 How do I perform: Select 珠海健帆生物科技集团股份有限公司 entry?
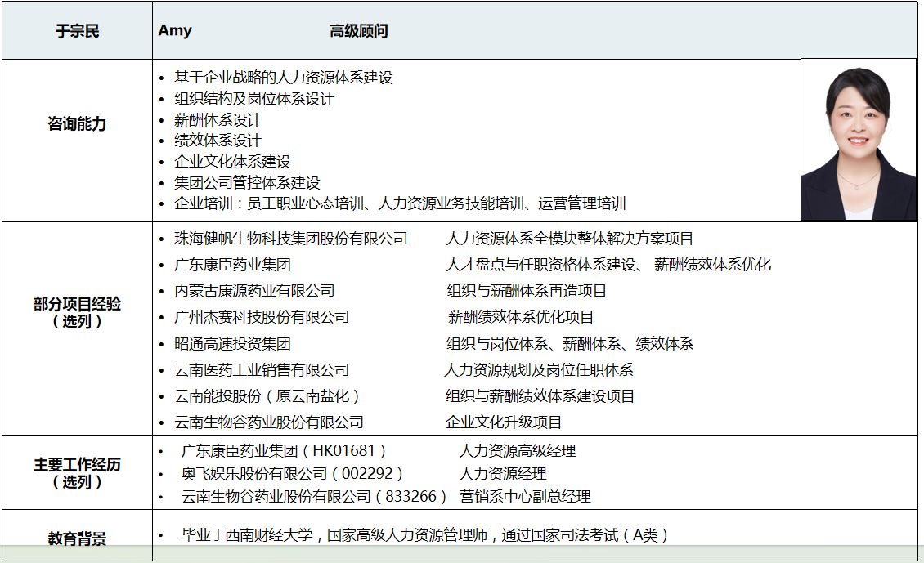290,239
